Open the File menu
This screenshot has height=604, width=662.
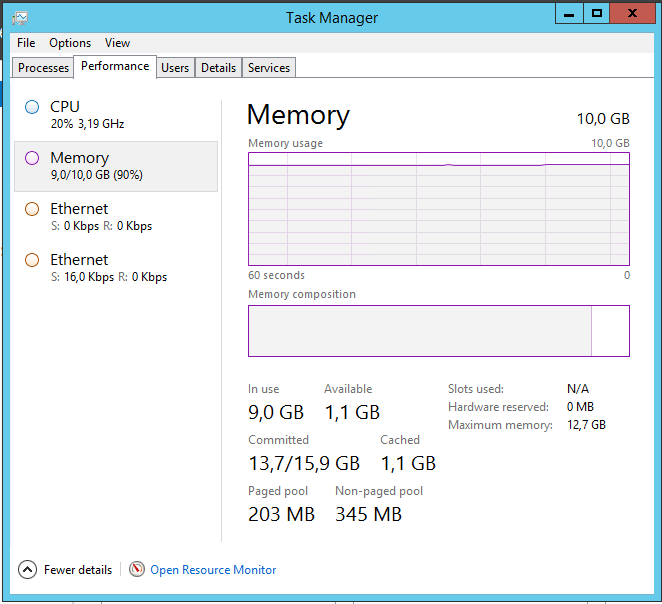tap(26, 43)
